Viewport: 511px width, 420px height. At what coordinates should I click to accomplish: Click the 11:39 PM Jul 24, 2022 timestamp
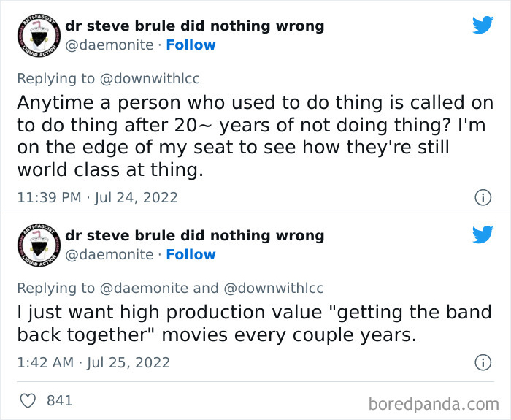coord(97,197)
